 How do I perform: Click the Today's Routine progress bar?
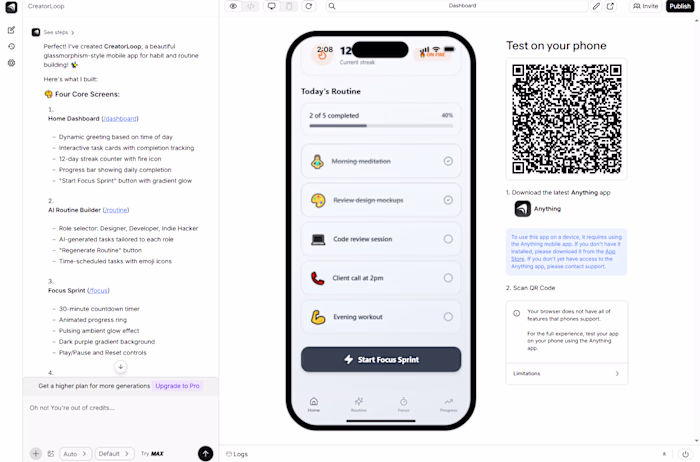pyautogui.click(x=381, y=126)
